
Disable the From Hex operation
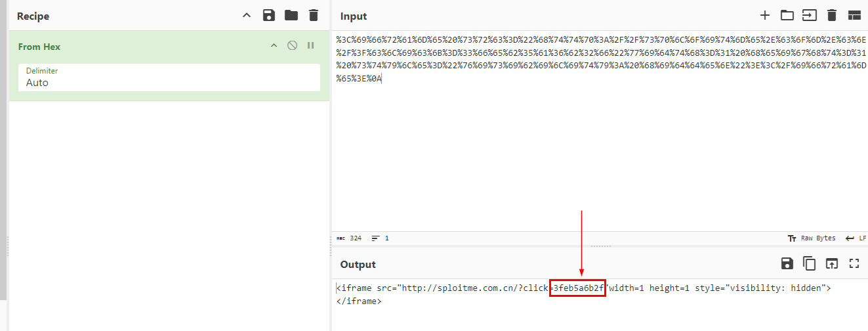[293, 45]
